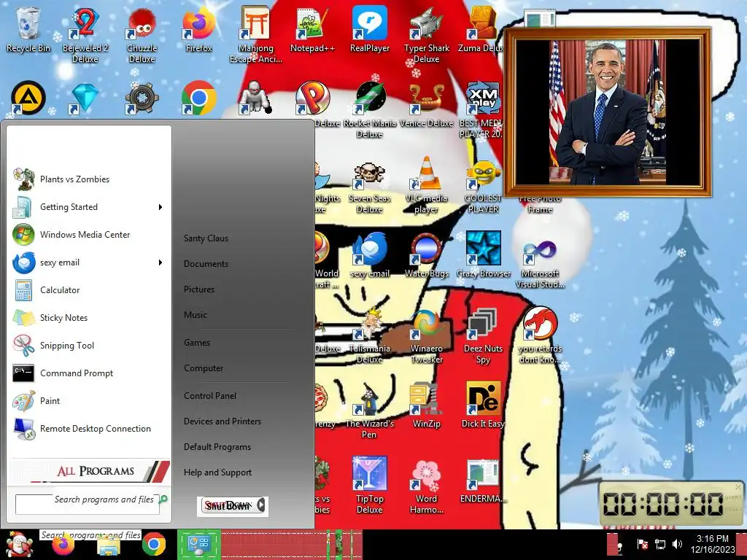Viewport: 747px width, 560px height.
Task: Open Mahjong Escape Ancient shortcut
Action: 256,35
